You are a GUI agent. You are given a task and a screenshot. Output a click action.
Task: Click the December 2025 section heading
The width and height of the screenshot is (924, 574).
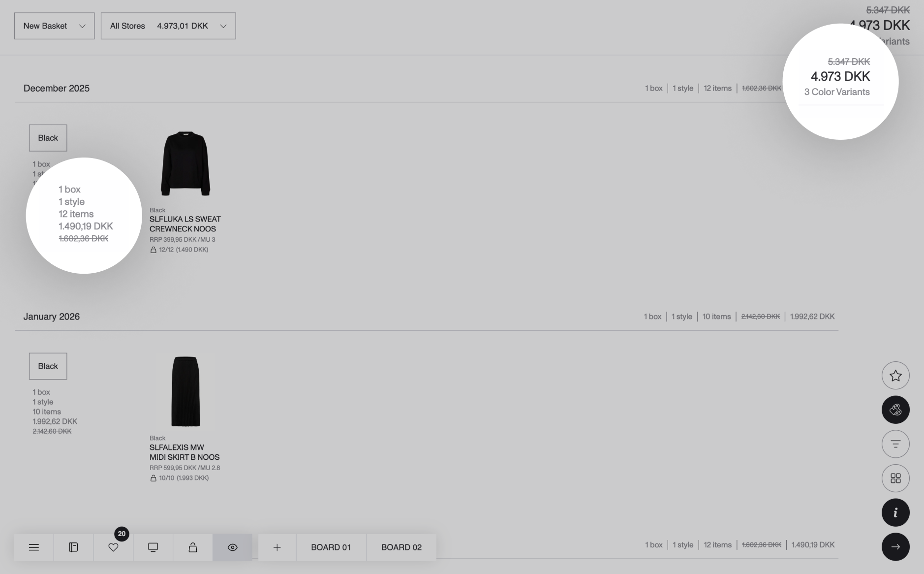tap(57, 88)
